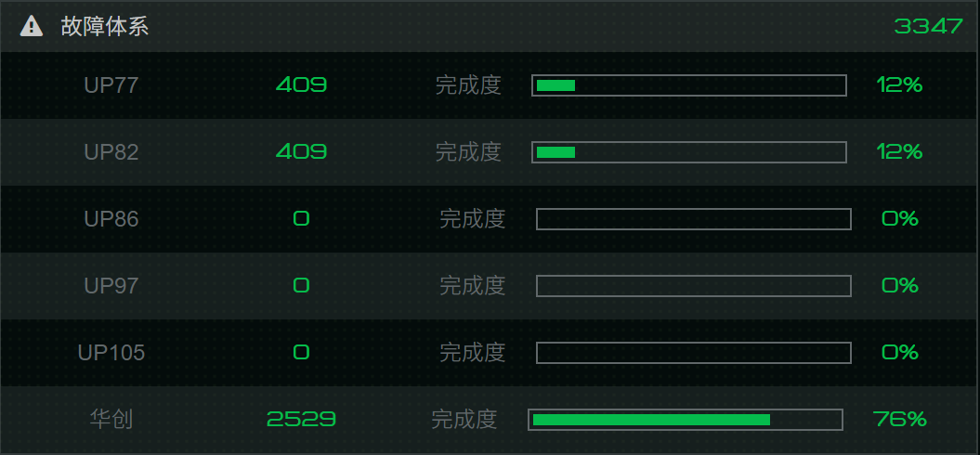980x455 pixels.
Task: Click the empty UP105 progress bar
Action: pos(693,353)
